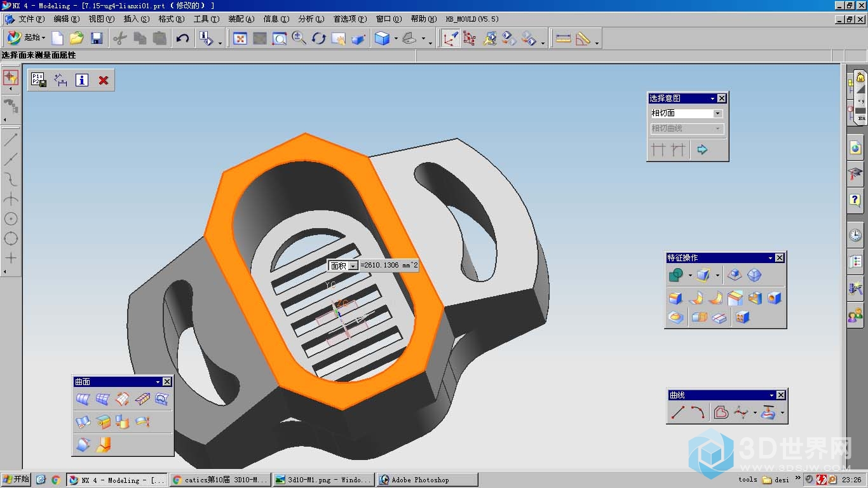Toggle the selection filter icon on left toolbar
Image resolution: width=868 pixels, height=488 pixels.
pos(10,78)
